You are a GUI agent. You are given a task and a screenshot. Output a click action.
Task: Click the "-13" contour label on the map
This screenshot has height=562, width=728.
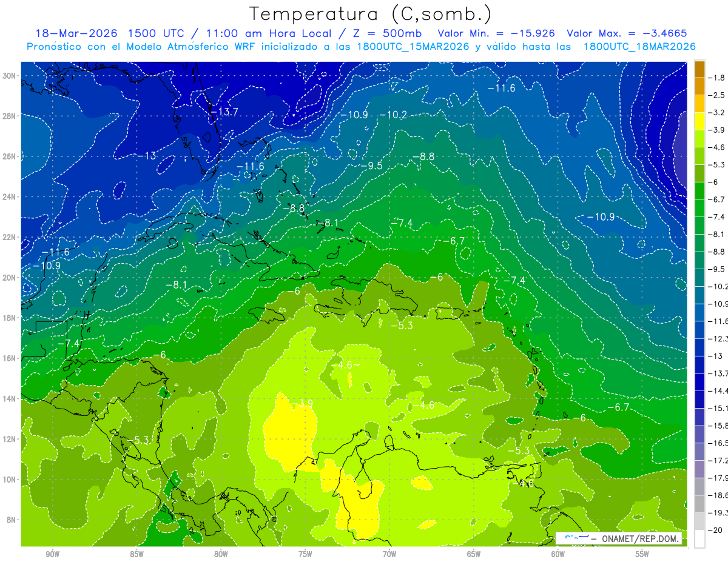[147, 156]
